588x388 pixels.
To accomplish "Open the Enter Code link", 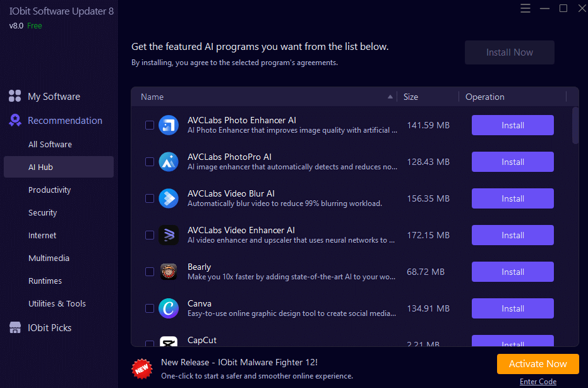I will [538, 381].
